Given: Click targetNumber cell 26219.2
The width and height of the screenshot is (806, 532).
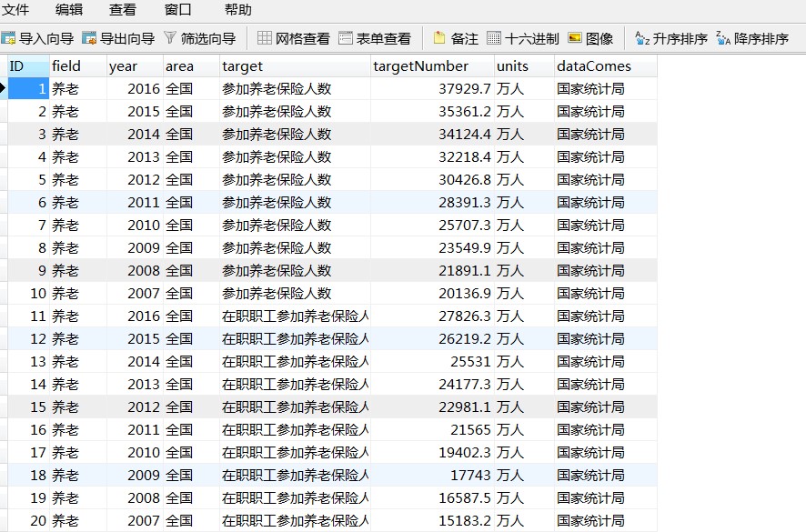Looking at the screenshot, I should pyautogui.click(x=432, y=338).
